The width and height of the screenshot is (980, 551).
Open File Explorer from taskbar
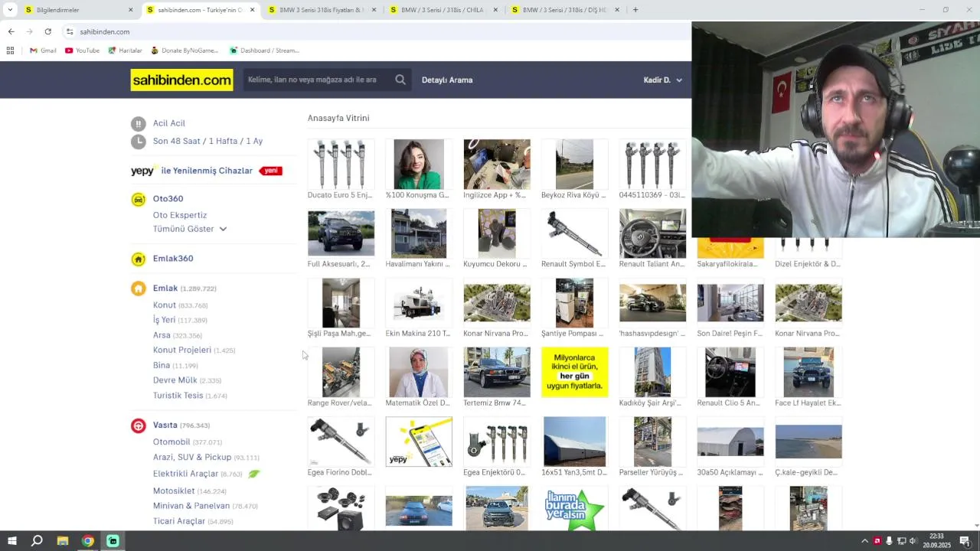pos(63,541)
